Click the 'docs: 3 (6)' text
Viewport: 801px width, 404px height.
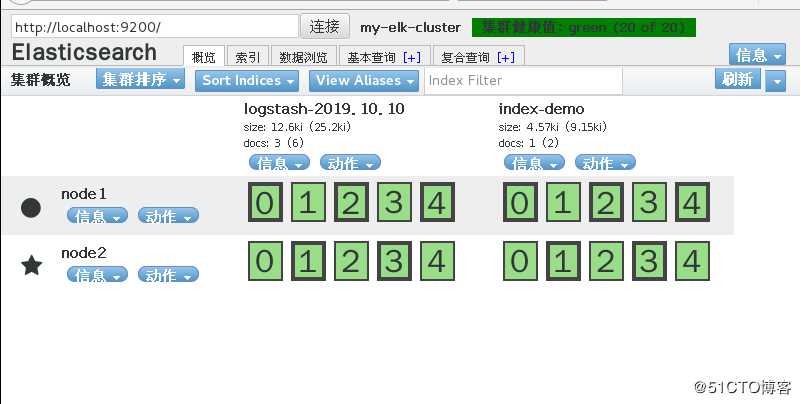(274, 144)
